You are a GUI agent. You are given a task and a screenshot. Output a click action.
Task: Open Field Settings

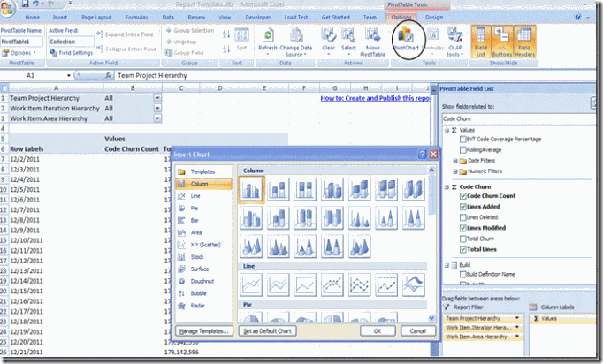(72, 53)
